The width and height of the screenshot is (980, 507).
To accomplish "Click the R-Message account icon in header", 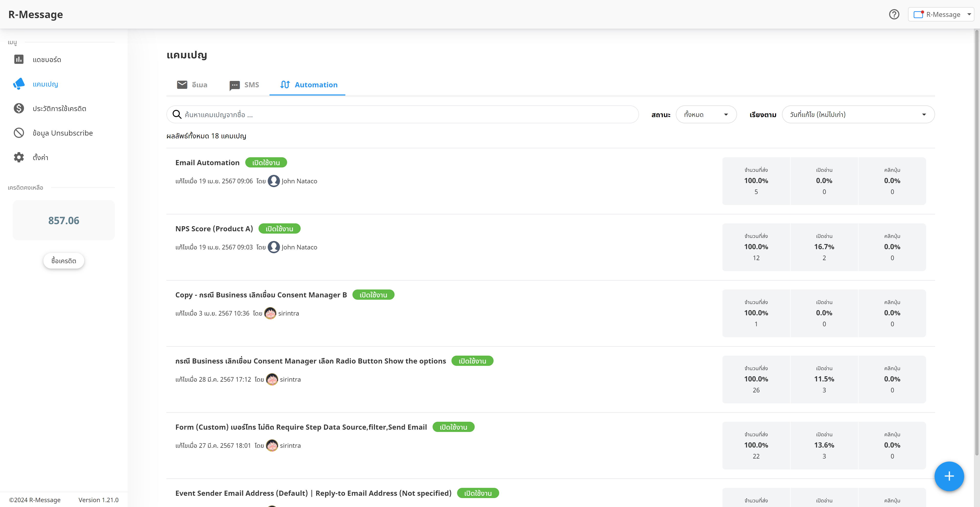I will [x=919, y=15].
